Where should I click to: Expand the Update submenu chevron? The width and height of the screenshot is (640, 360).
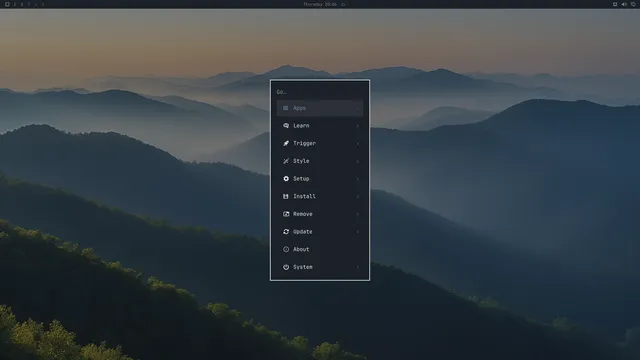coord(358,232)
